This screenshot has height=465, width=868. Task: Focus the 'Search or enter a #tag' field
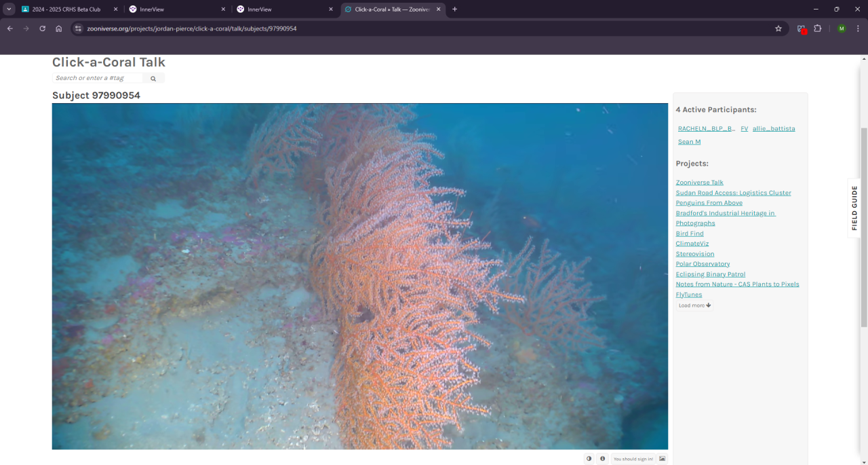(98, 78)
